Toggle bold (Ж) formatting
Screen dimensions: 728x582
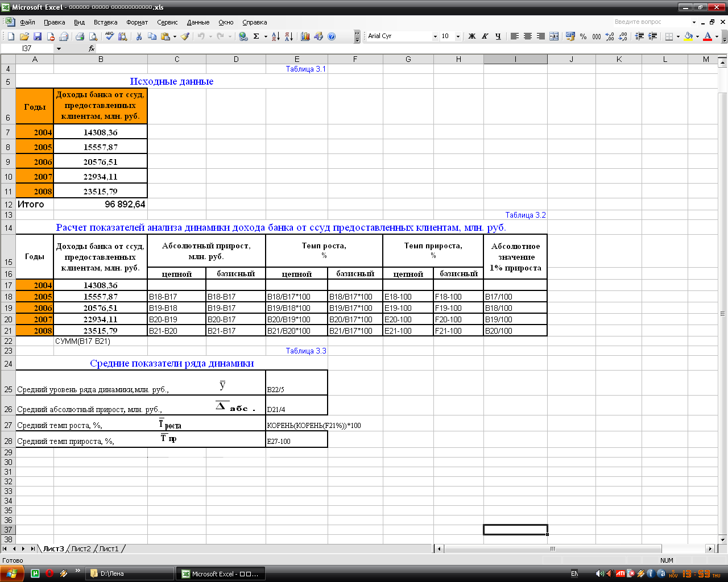(472, 36)
